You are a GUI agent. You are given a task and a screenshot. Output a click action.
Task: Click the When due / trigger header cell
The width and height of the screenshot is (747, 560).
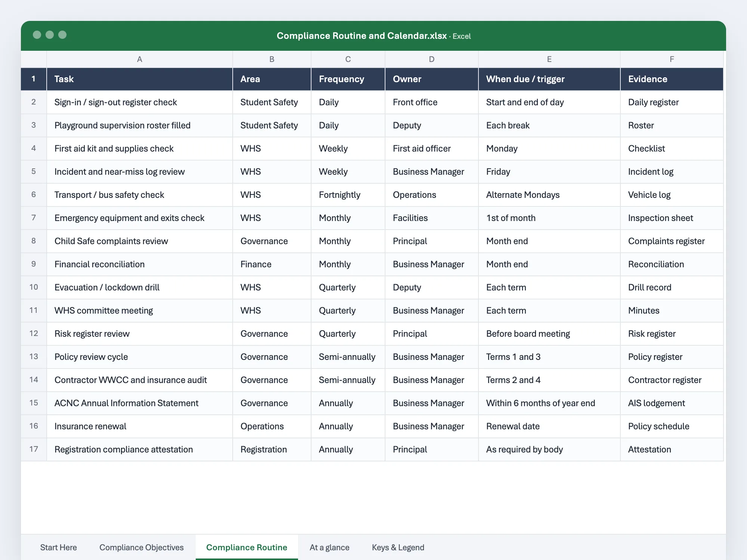pos(549,79)
